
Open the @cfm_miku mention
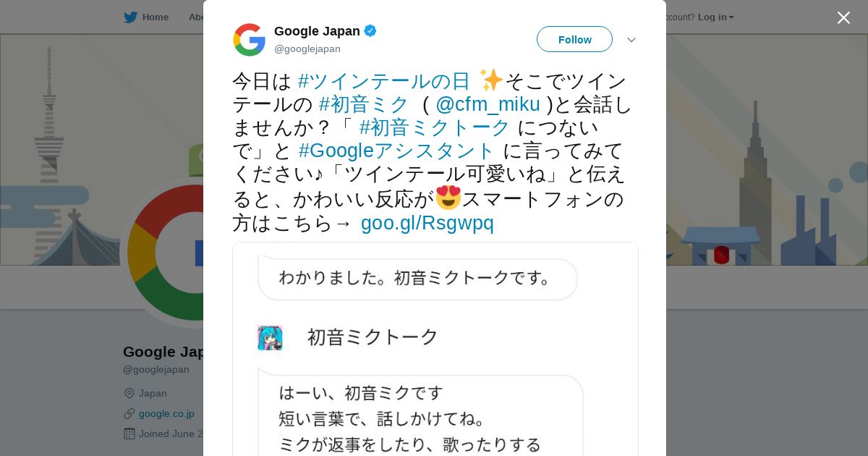[x=488, y=105]
